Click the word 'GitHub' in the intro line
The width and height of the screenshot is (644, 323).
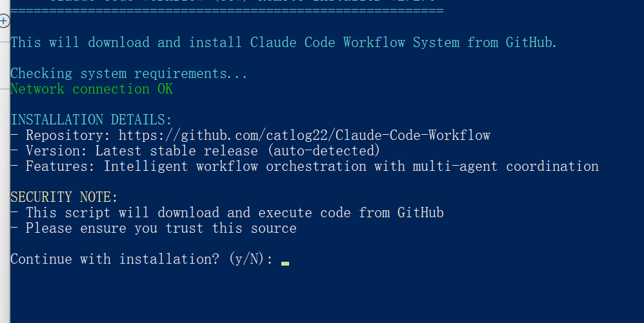click(530, 43)
